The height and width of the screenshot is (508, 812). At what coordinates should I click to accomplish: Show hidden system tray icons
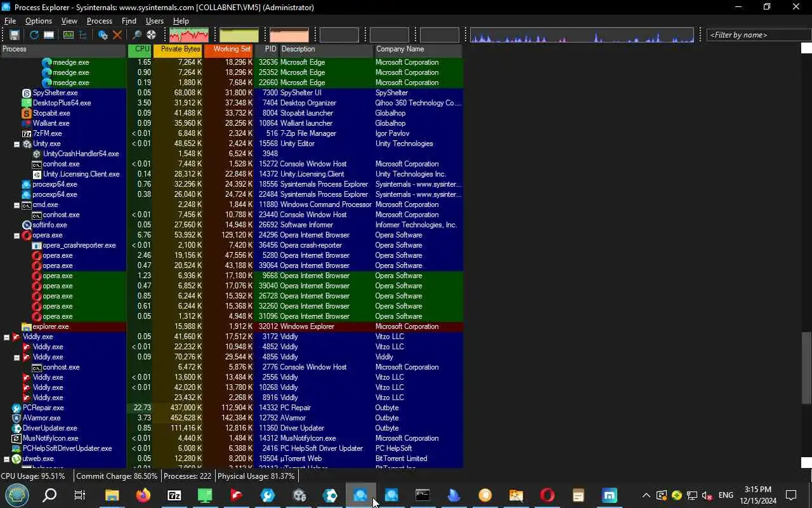pos(646,495)
